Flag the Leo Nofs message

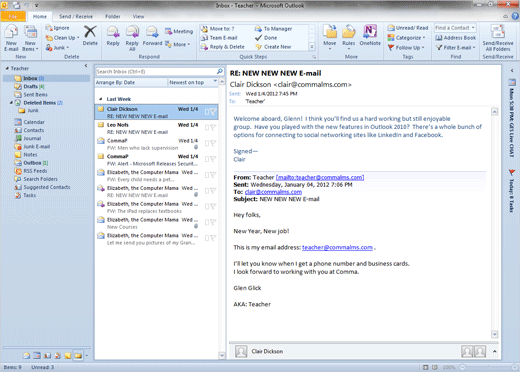pyautogui.click(x=213, y=127)
